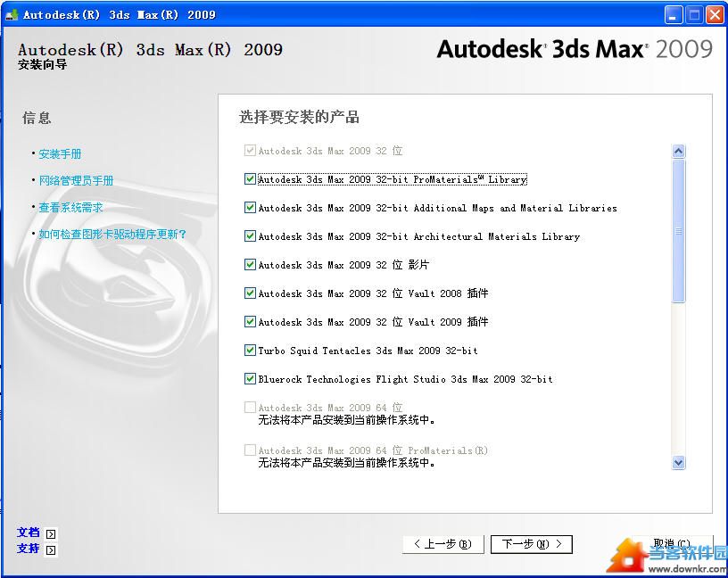This screenshot has height=578, width=728.
Task: Click the Architectural Materials Library label
Action: (x=418, y=236)
